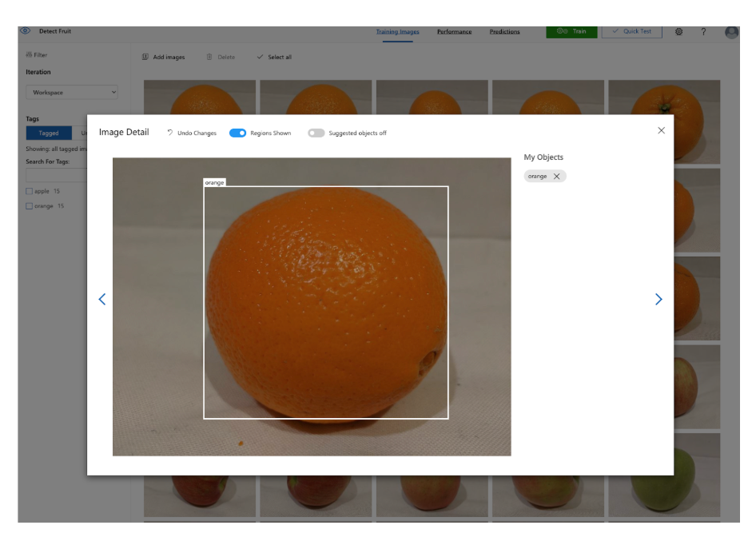Remove the orange tag from My Objects
This screenshot has height=537, width=756.
coord(557,176)
